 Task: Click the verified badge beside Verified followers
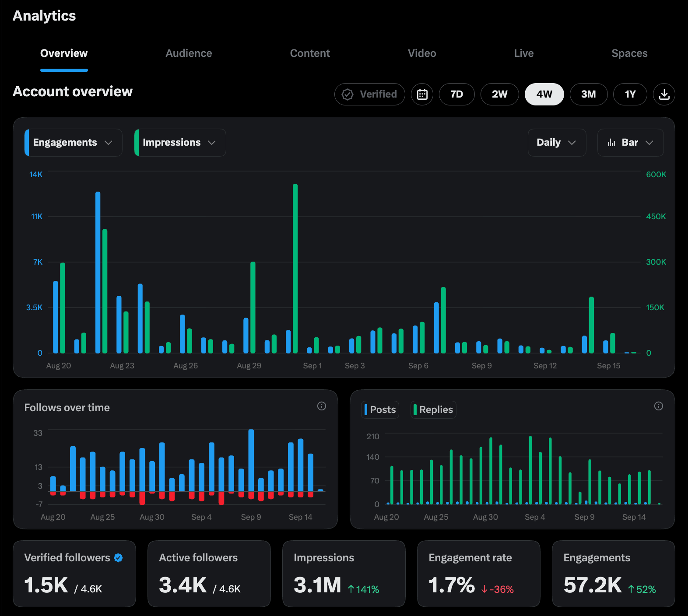[118, 557]
